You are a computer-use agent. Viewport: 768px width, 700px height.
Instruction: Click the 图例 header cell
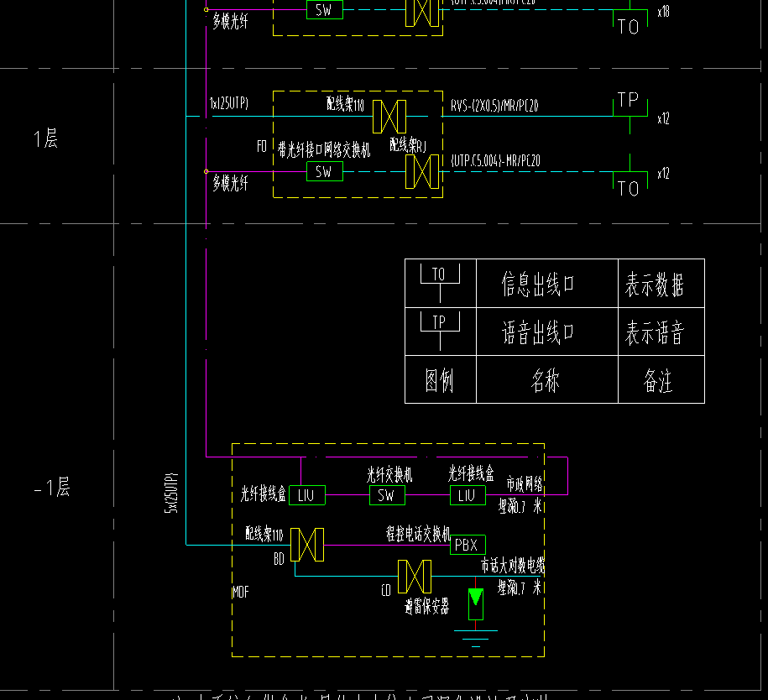[441, 379]
